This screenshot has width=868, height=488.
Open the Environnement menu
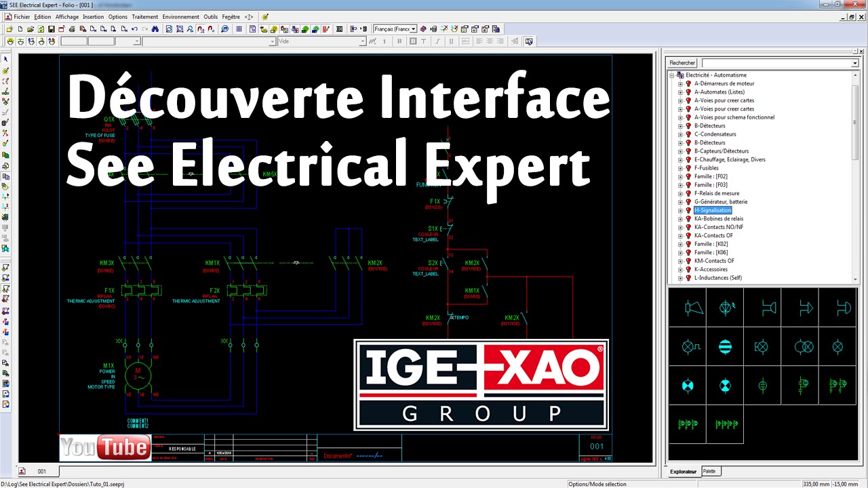(x=181, y=16)
